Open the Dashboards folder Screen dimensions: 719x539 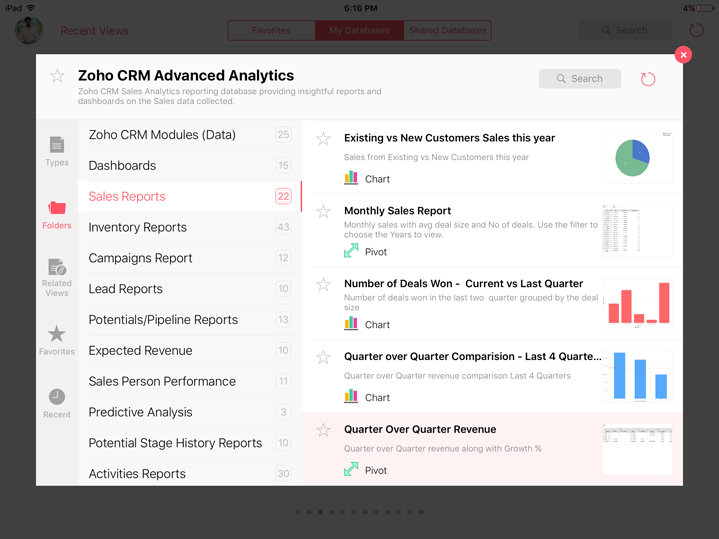tap(190, 166)
